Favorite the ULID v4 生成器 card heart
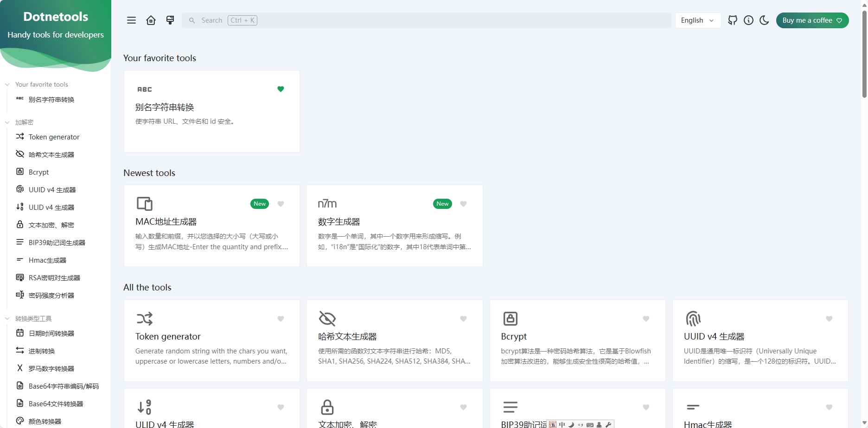Image resolution: width=868 pixels, height=428 pixels. click(281, 407)
